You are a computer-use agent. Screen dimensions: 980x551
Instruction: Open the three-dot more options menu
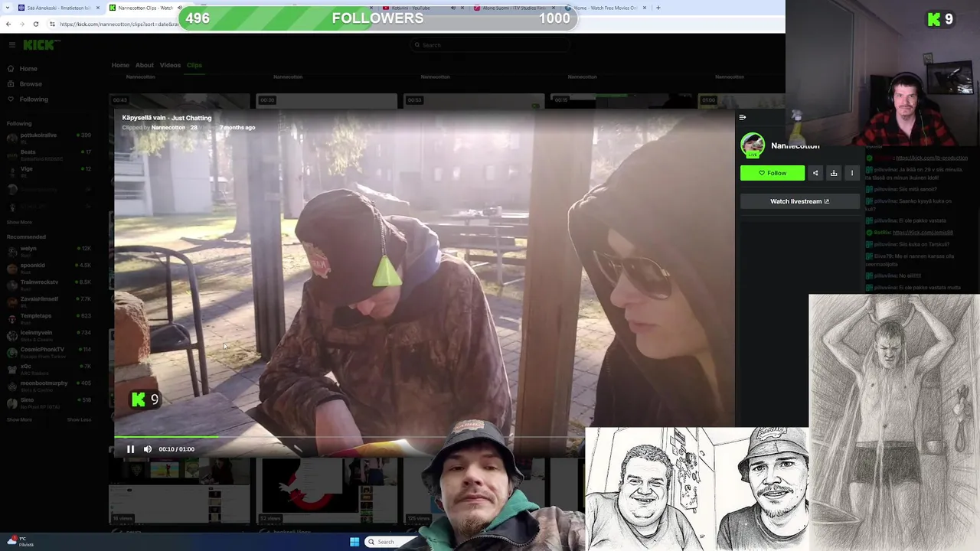[852, 173]
